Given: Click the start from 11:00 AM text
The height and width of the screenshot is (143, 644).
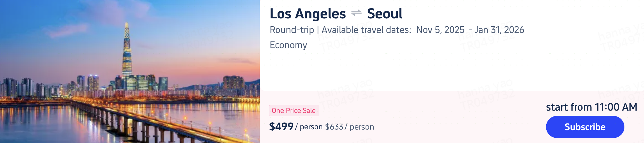Looking at the screenshot, I should [591, 107].
